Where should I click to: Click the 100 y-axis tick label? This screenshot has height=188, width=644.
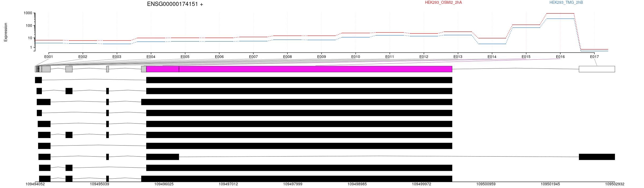[x=29, y=26]
